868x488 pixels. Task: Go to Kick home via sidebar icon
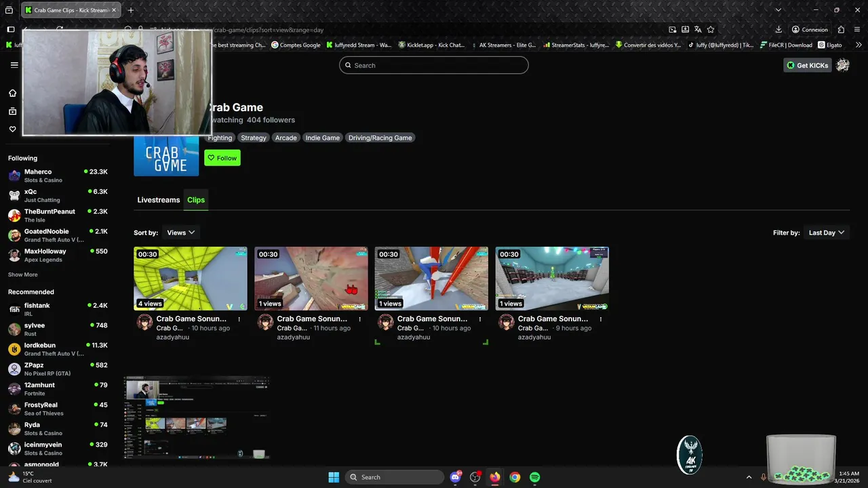12,93
